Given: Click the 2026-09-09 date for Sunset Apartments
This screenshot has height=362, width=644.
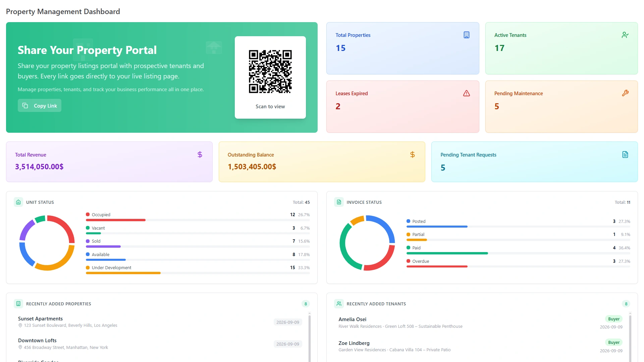Looking at the screenshot, I should tap(288, 322).
